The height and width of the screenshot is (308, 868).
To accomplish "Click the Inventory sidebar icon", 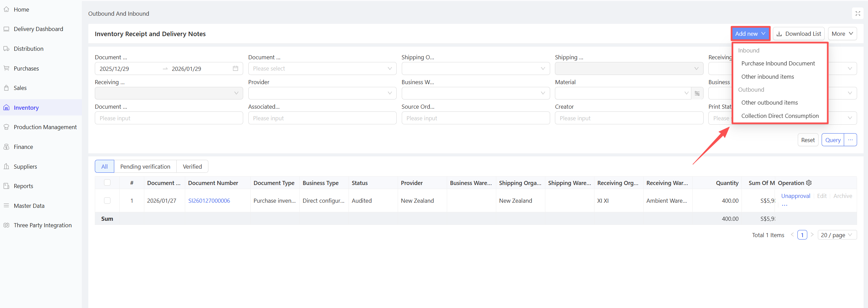I will point(6,108).
